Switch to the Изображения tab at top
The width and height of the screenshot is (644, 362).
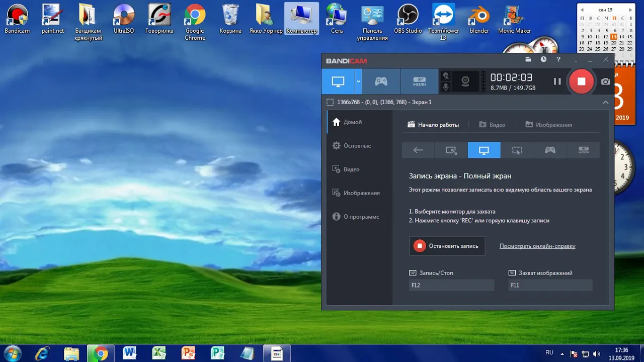tap(548, 125)
